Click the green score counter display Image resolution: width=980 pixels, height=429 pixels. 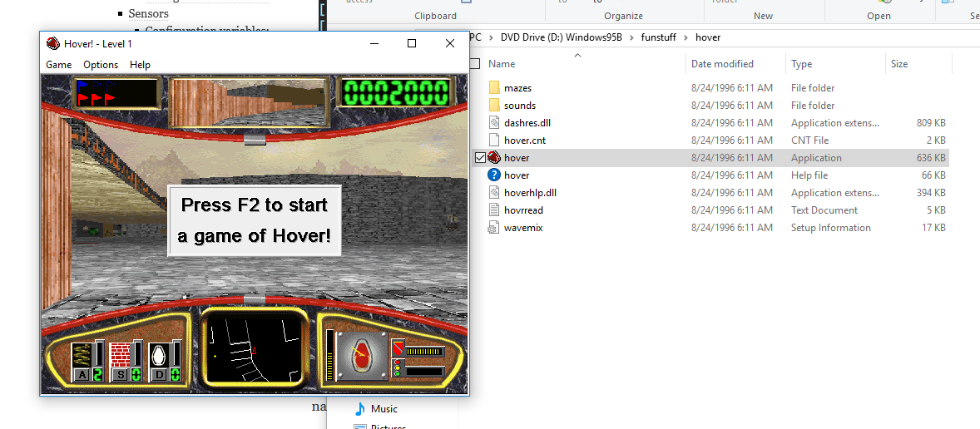tap(395, 93)
